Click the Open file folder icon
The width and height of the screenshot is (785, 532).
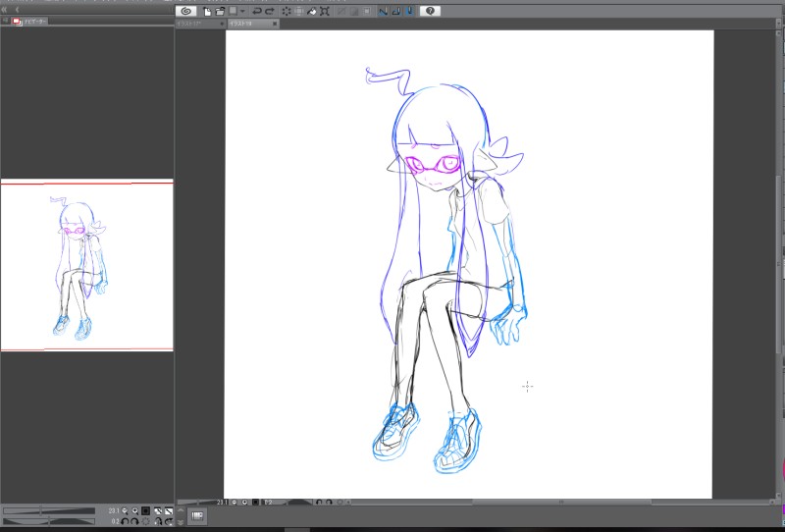pos(220,11)
